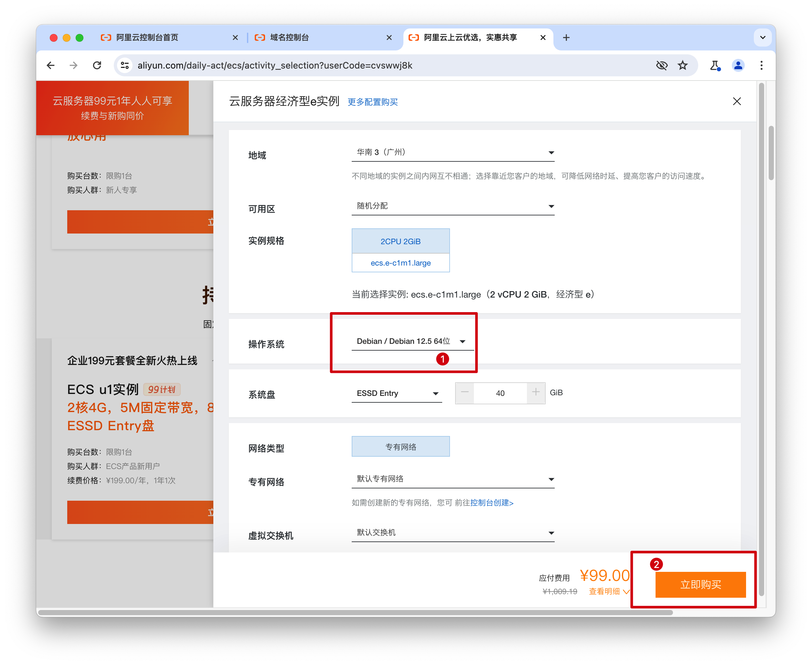Image resolution: width=812 pixels, height=665 pixels.
Task: Expand the 默认交换机 dropdown
Action: [453, 533]
